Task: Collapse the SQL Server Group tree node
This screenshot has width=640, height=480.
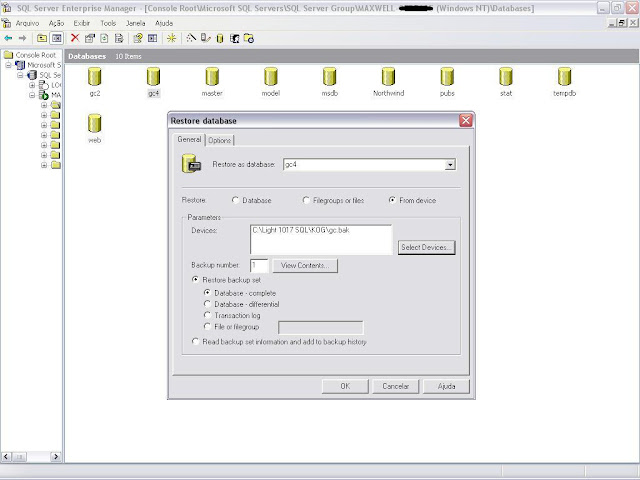Action: click(x=20, y=75)
